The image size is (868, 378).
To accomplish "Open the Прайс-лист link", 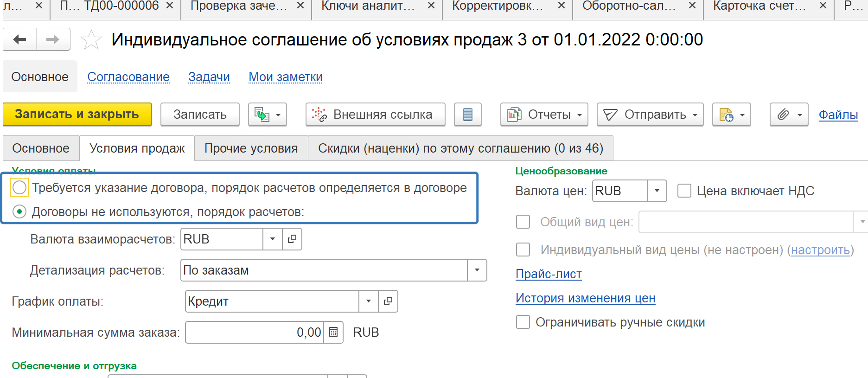I will click(549, 274).
